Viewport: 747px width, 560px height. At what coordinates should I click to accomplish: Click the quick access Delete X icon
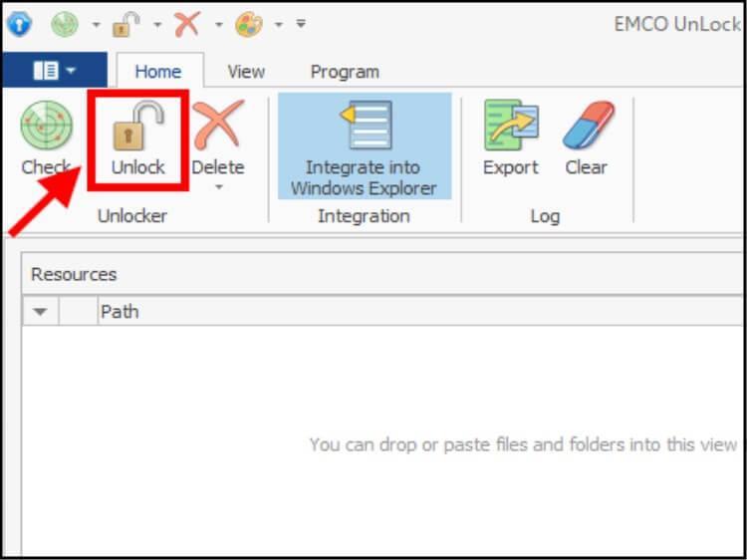coord(187,24)
